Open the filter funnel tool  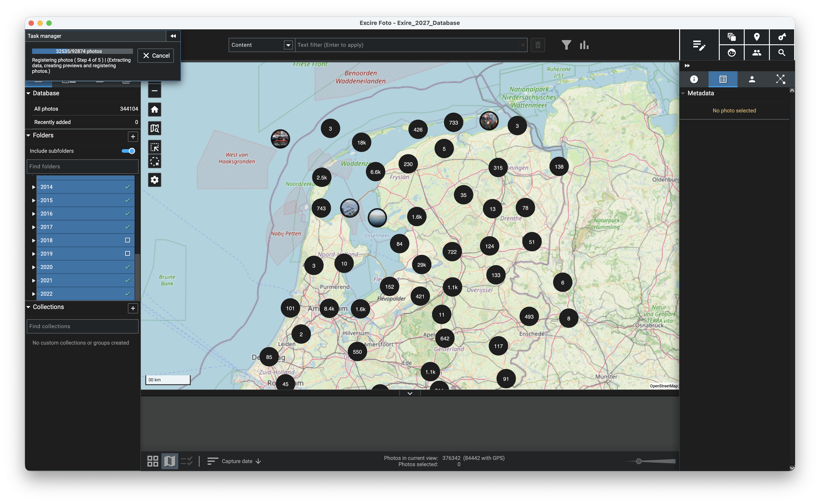point(566,45)
